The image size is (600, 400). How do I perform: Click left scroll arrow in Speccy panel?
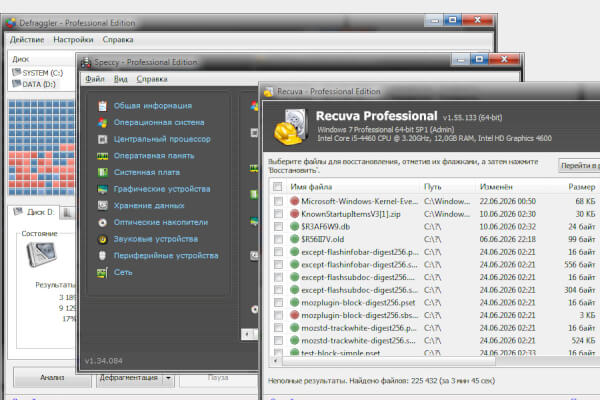pos(247,334)
